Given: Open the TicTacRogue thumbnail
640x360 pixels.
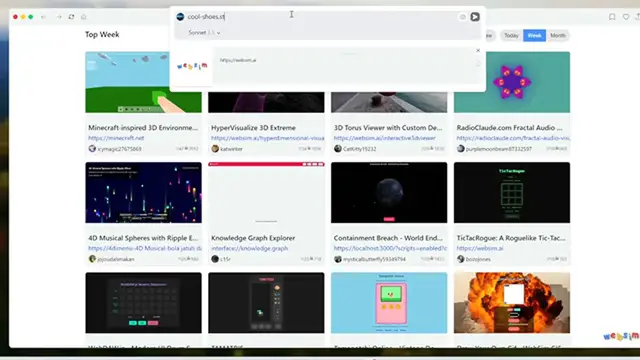Looking at the screenshot, I should tap(512, 193).
